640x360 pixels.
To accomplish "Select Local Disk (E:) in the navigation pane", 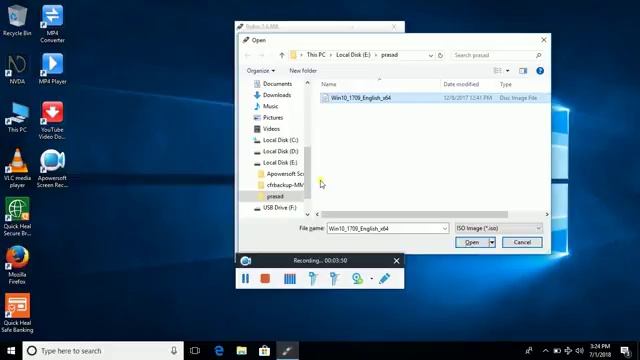I will coord(280,162).
